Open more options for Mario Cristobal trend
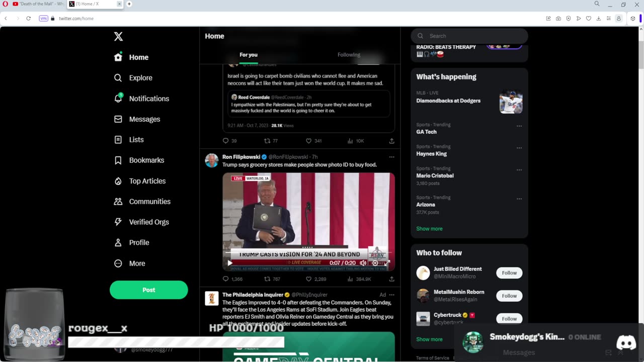The width and height of the screenshot is (644, 362). point(519,170)
